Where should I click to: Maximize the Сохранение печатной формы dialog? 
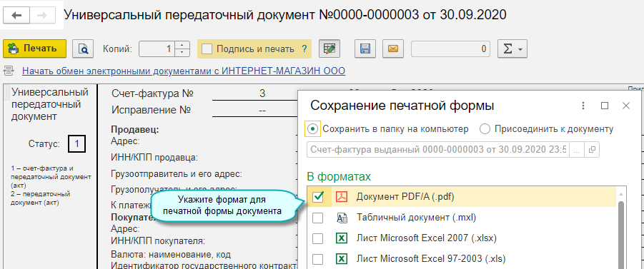tap(605, 106)
